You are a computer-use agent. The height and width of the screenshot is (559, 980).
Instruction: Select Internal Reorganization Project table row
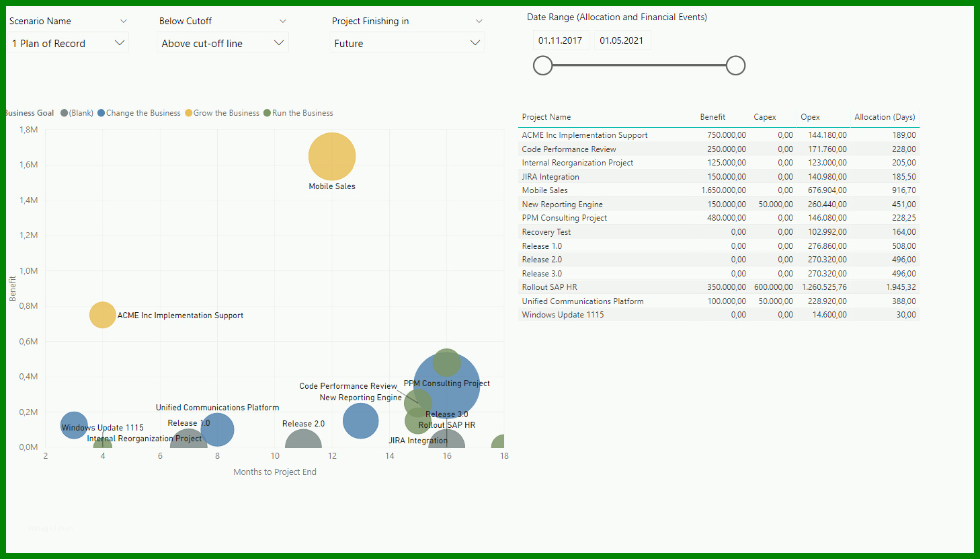pos(719,163)
